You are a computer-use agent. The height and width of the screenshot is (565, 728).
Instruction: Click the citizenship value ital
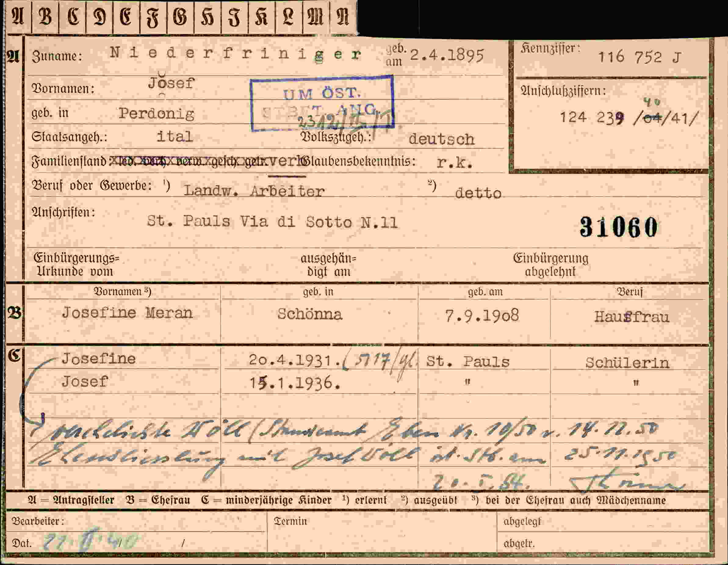point(175,136)
